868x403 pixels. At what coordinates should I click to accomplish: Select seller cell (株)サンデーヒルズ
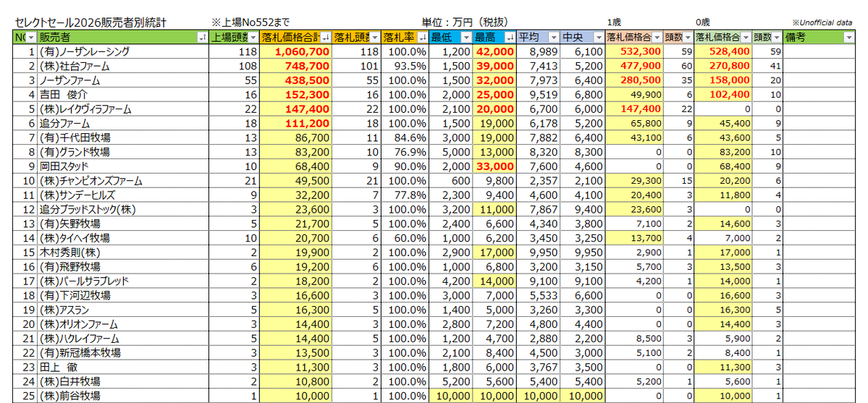tap(124, 195)
